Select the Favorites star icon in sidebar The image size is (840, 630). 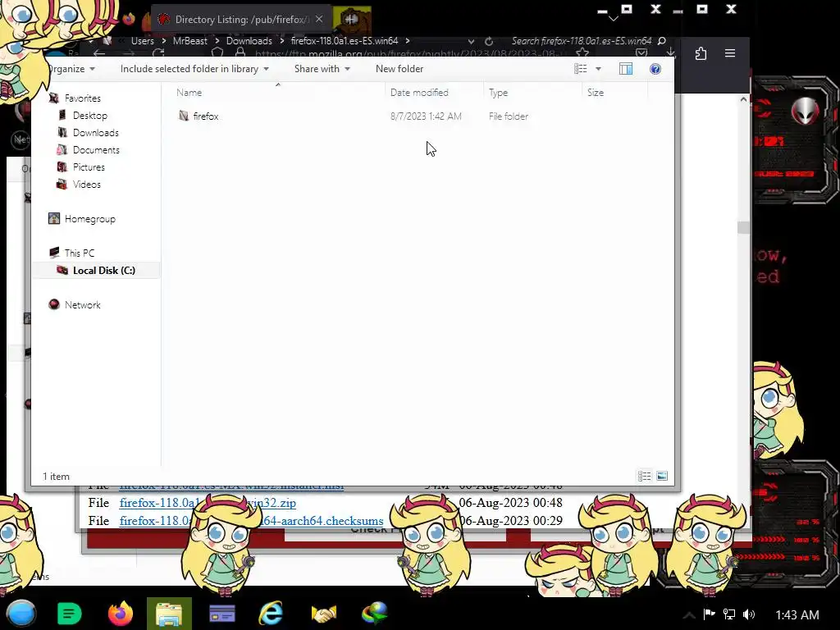coord(53,98)
